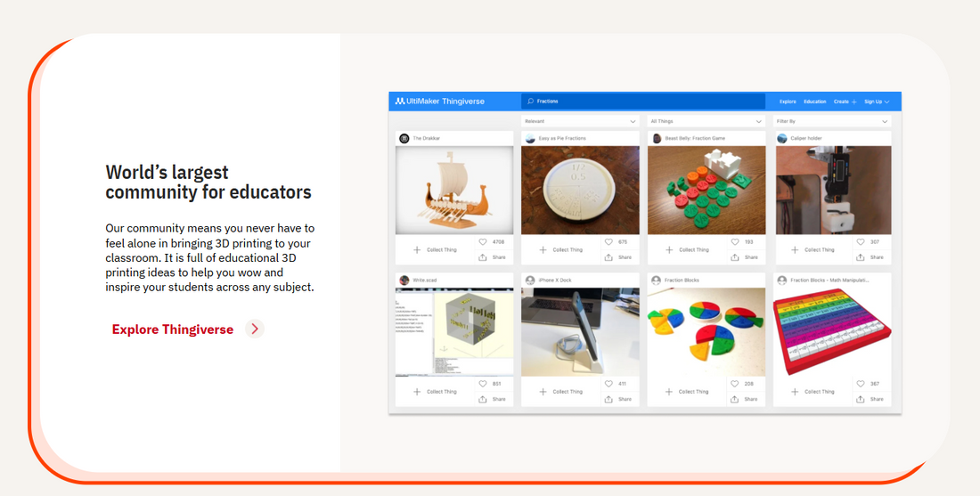Click Caliper holder author avatar
The width and height of the screenshot is (980, 496).
click(782, 138)
